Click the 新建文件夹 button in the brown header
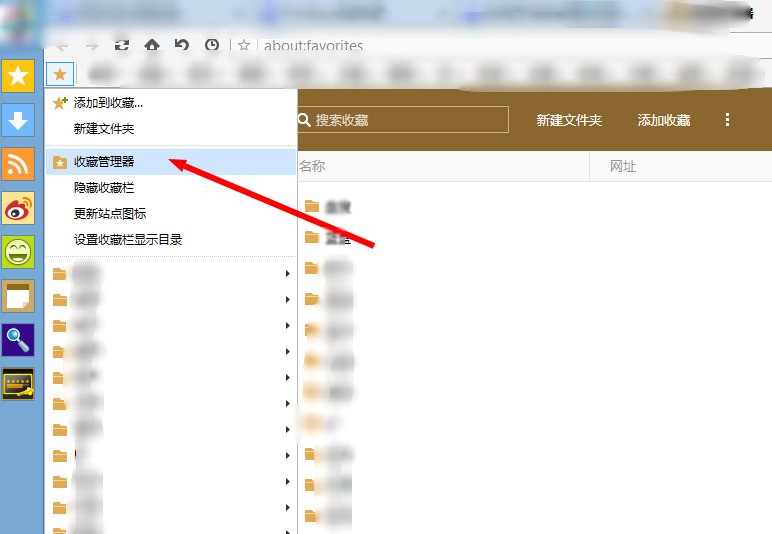This screenshot has height=534, width=772. tap(569, 120)
